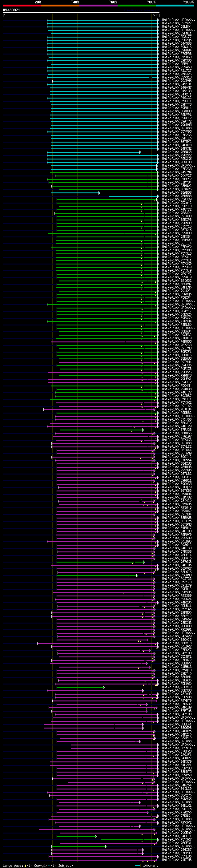Image resolution: width=197 pixels, height=868 pixels.
Task: Select hit UniRef100_Q5K5B8
Action: (177, 196)
